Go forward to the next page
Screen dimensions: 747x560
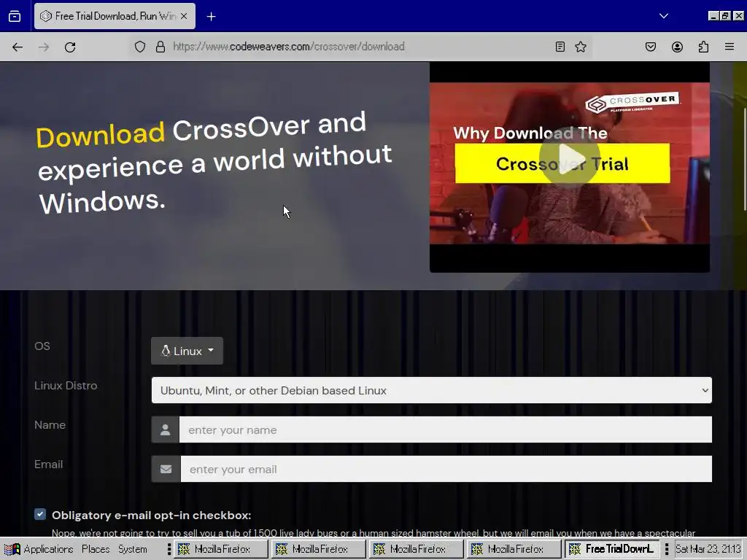(x=44, y=47)
